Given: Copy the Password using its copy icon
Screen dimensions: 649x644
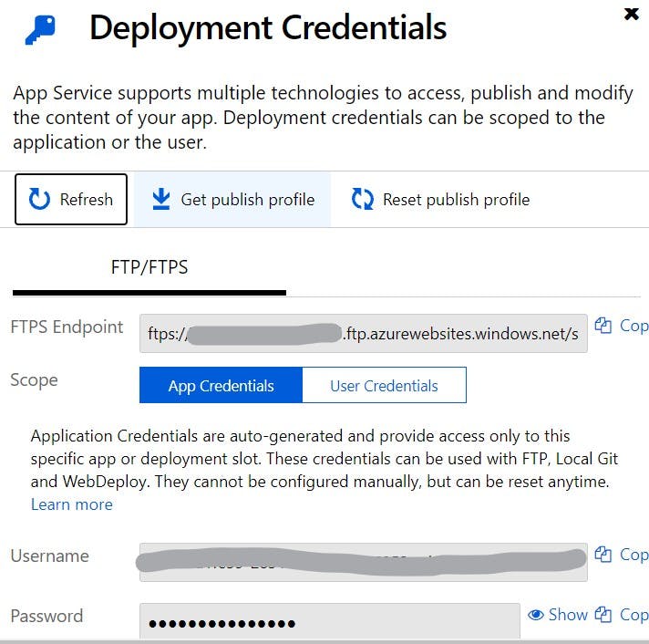Looking at the screenshot, I should [x=603, y=615].
